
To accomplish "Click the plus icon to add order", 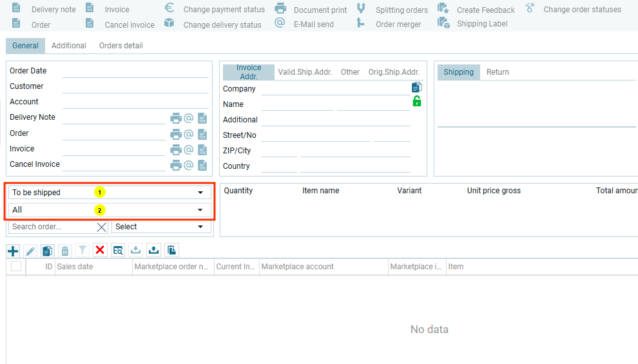I will [13, 251].
